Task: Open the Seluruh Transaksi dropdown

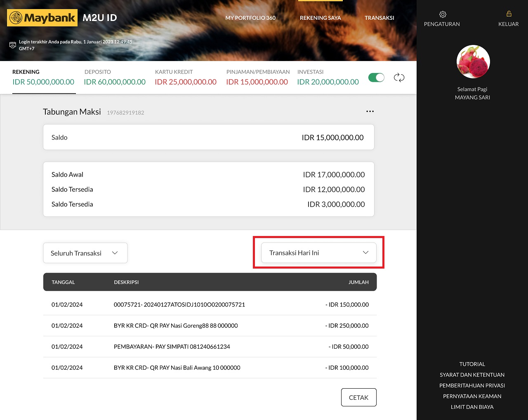Action: pos(85,252)
